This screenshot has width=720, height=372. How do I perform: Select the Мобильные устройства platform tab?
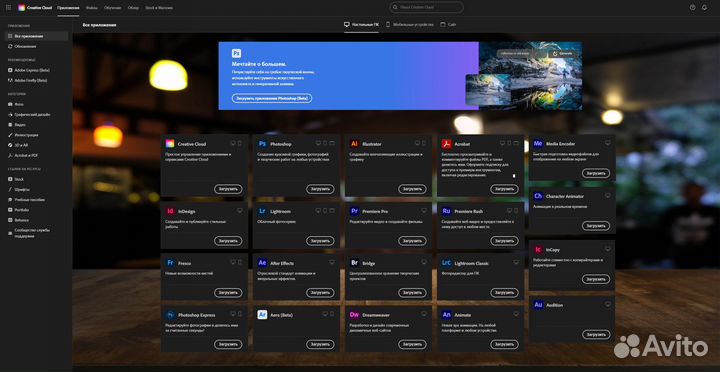pos(409,25)
